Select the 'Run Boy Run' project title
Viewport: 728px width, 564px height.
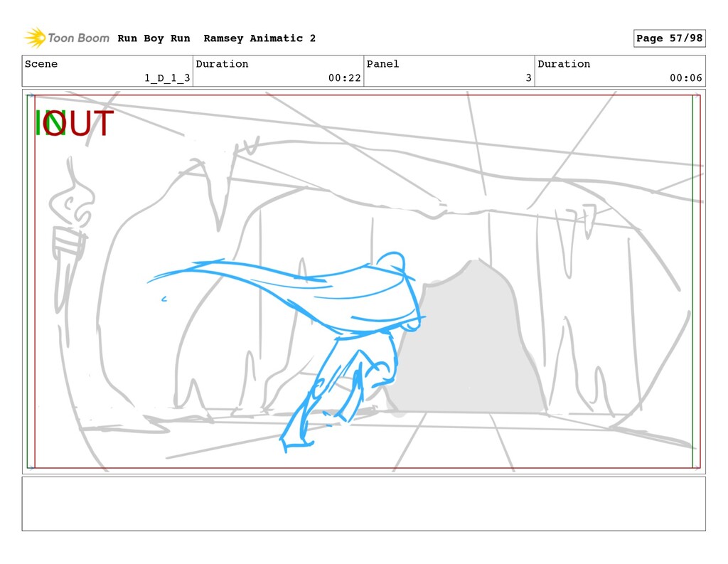[154, 38]
